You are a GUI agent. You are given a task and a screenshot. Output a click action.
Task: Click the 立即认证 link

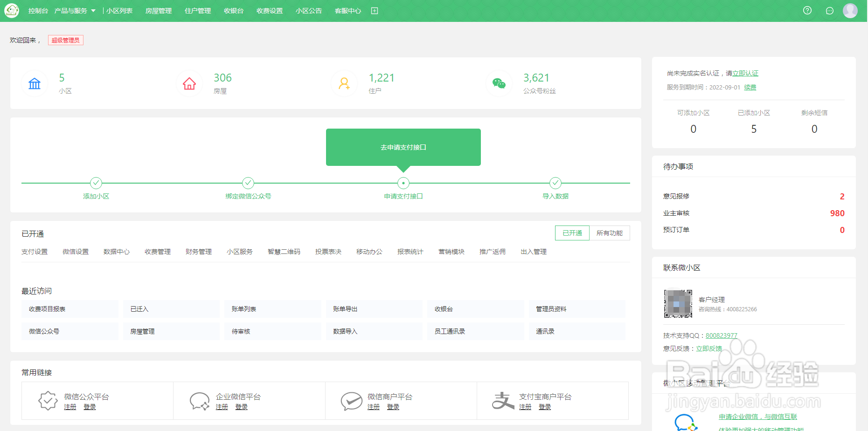[x=745, y=73]
